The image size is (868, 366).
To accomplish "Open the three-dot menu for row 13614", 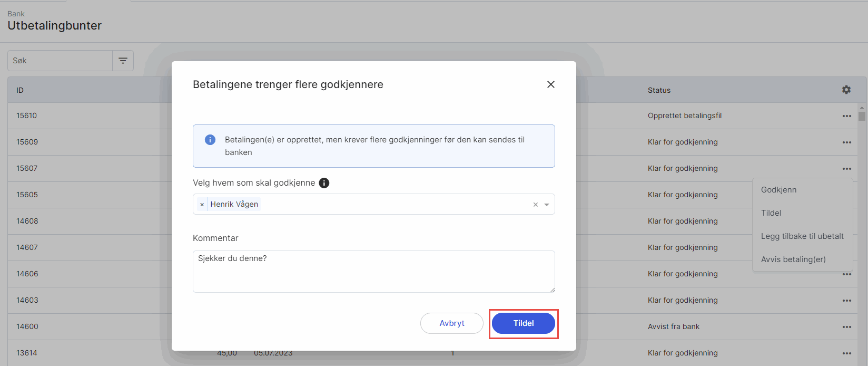I will coord(846,353).
